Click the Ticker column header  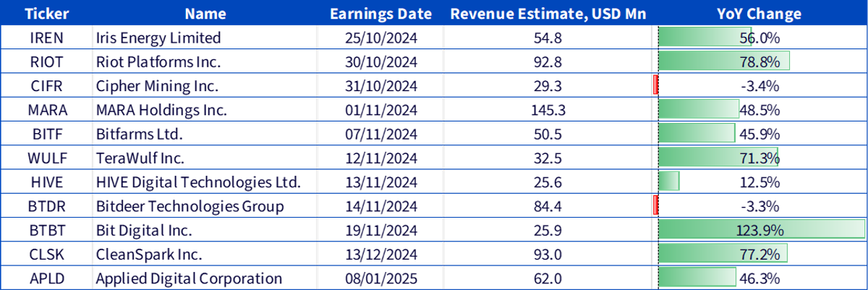pyautogui.click(x=46, y=14)
